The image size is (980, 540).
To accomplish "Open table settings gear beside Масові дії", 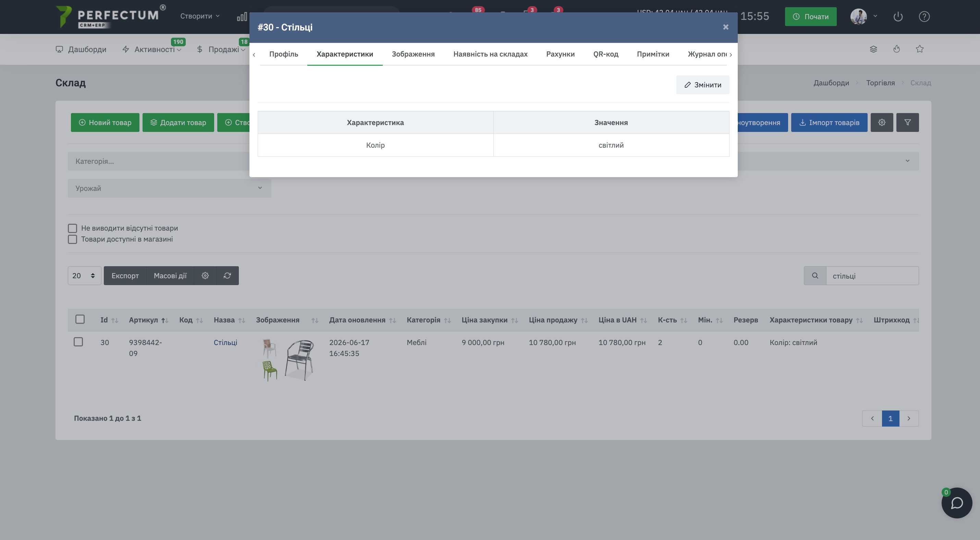I will (205, 276).
